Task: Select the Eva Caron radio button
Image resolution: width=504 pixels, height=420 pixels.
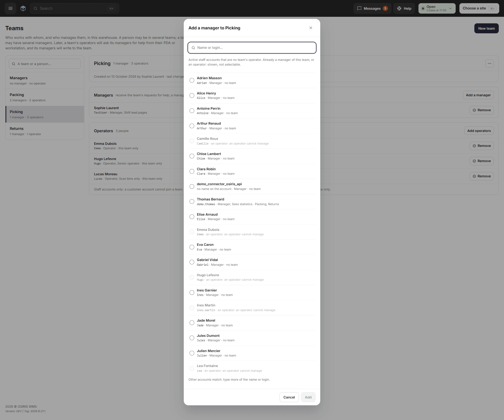Action: 192,247
